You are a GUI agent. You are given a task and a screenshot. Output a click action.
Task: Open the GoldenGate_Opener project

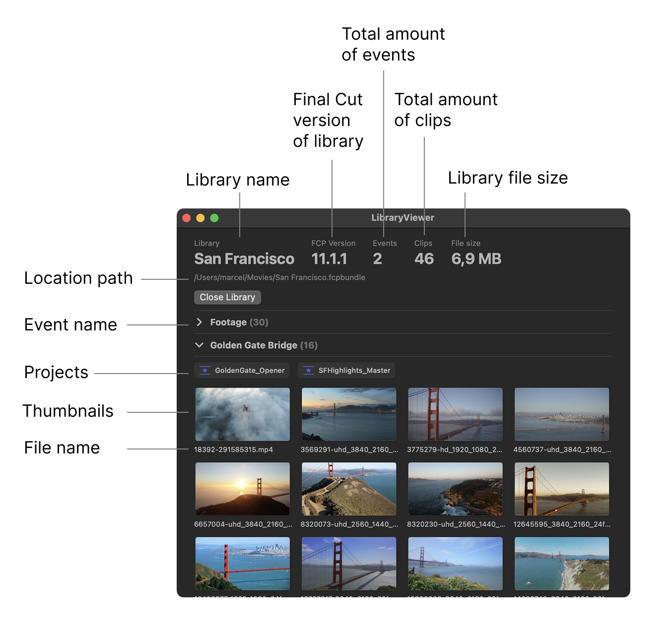click(x=249, y=371)
